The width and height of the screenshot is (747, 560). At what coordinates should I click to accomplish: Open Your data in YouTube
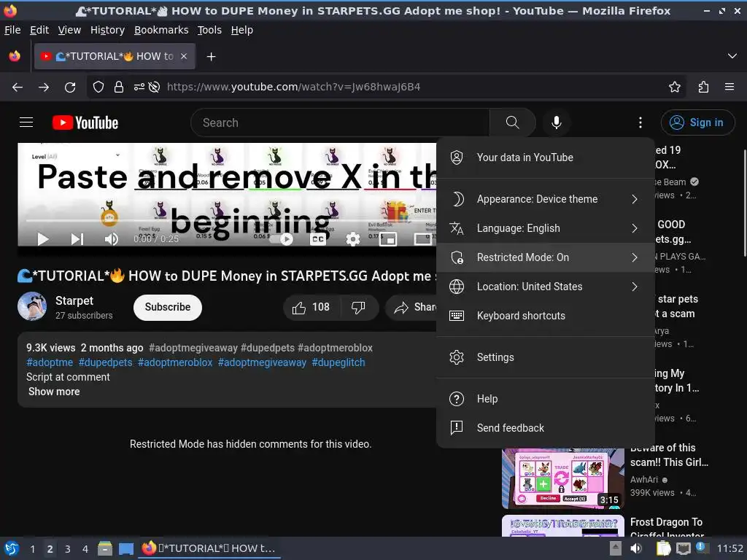(x=546, y=157)
